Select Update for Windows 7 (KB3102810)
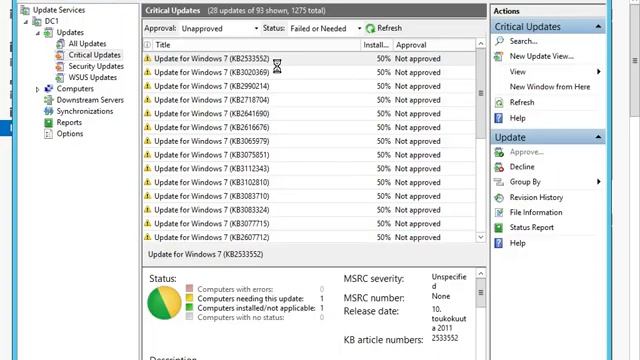The image size is (640, 360). pyautogui.click(x=309, y=182)
